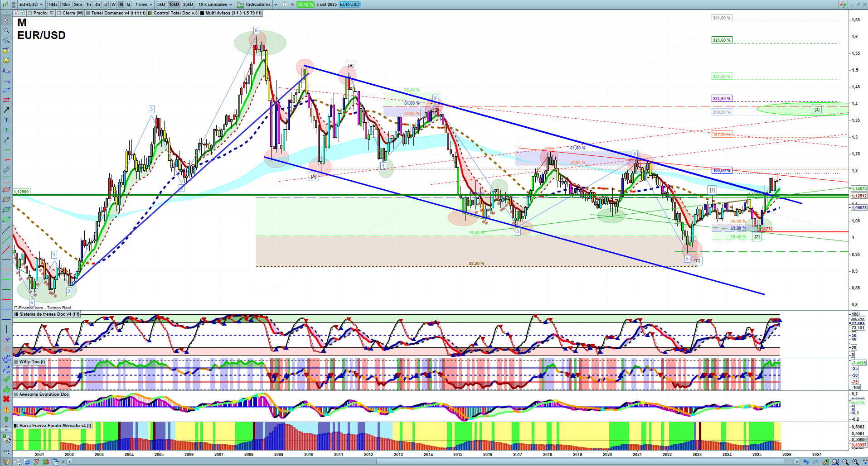
Task: Click the red down-arrow icon beside Precio
Action: [x=16, y=13]
